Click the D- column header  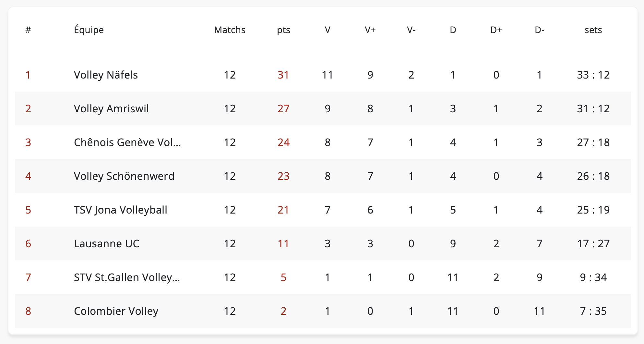click(x=539, y=30)
